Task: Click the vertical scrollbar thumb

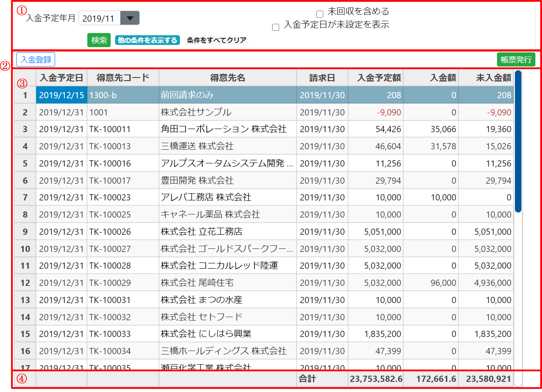Action: (518, 141)
